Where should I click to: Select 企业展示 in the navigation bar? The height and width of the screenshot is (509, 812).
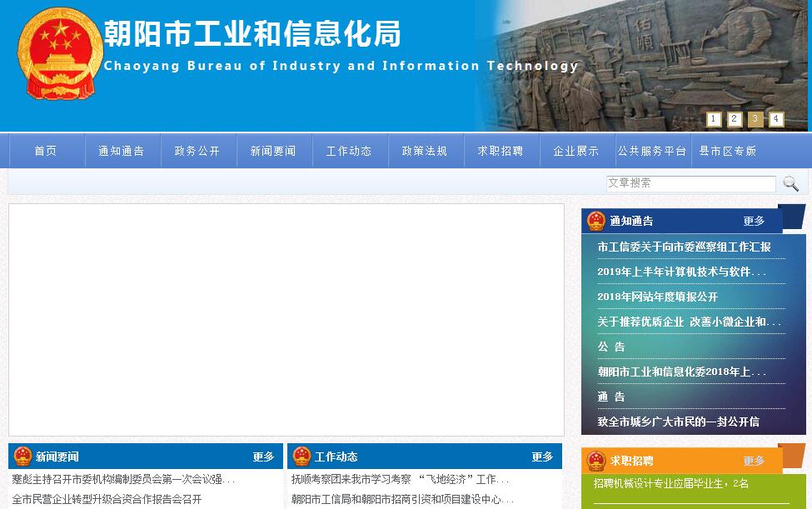(x=576, y=151)
